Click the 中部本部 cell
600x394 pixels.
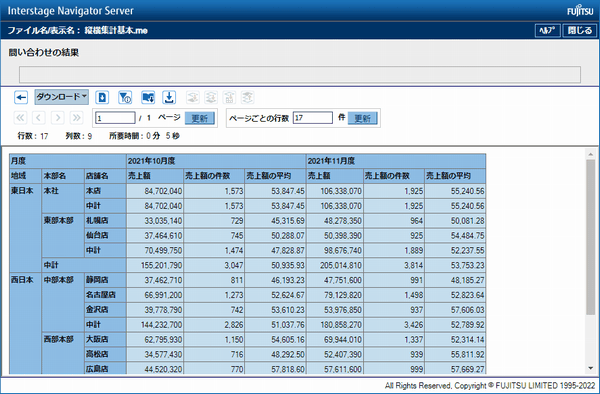coord(63,302)
